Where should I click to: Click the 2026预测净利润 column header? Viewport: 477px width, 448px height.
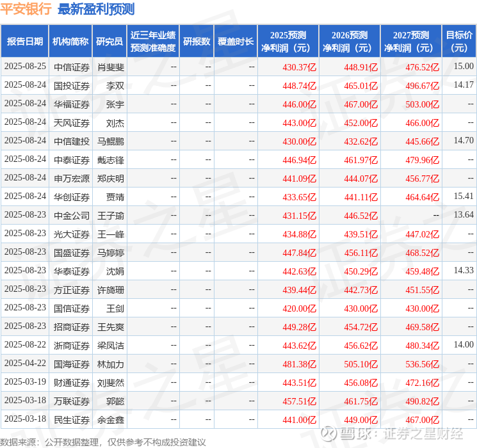click(x=350, y=42)
